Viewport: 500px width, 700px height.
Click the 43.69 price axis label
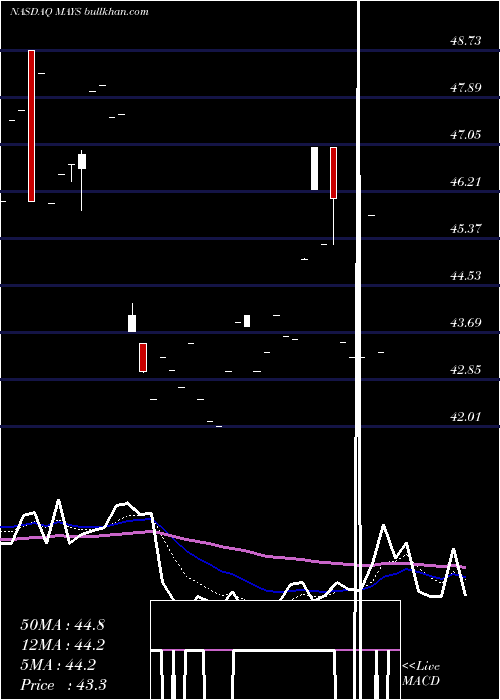pos(466,322)
